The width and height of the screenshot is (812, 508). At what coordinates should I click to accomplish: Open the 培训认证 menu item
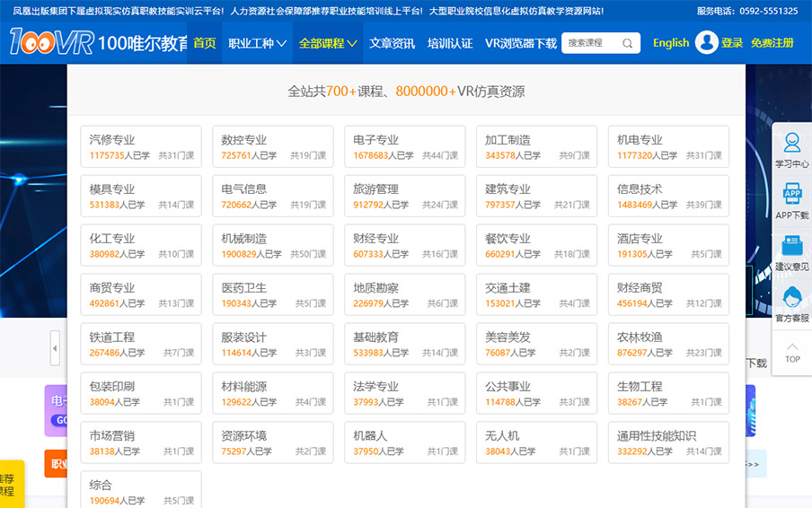[450, 43]
